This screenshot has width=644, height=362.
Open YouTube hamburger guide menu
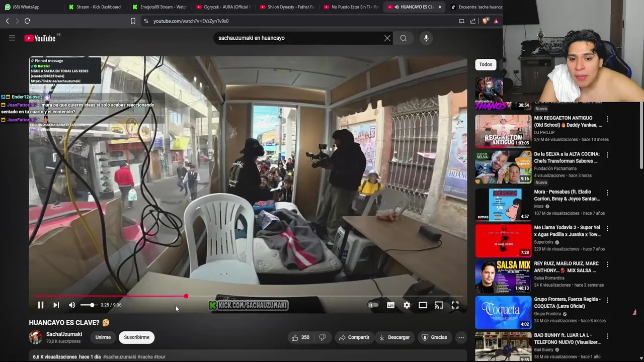(x=12, y=38)
